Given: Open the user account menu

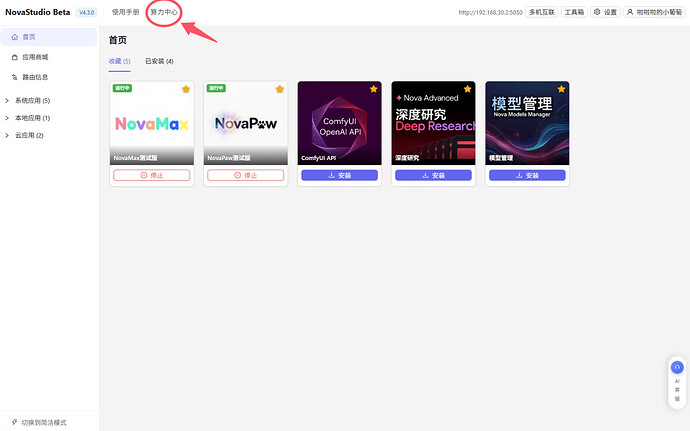Looking at the screenshot, I should click(x=654, y=12).
